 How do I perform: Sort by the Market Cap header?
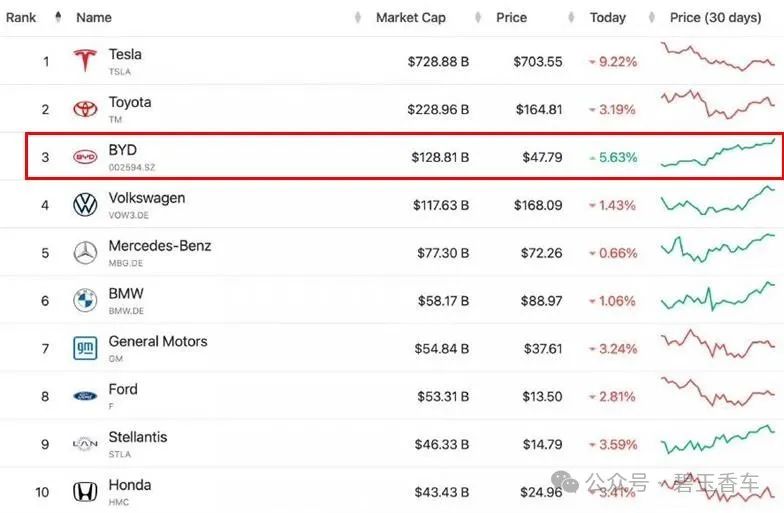(x=410, y=17)
